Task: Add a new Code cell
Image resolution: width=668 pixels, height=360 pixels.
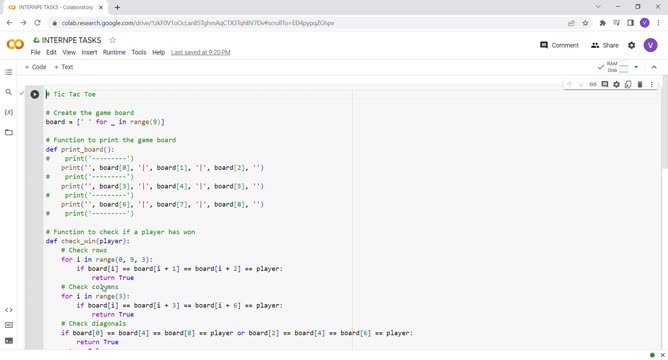Action: (x=35, y=67)
